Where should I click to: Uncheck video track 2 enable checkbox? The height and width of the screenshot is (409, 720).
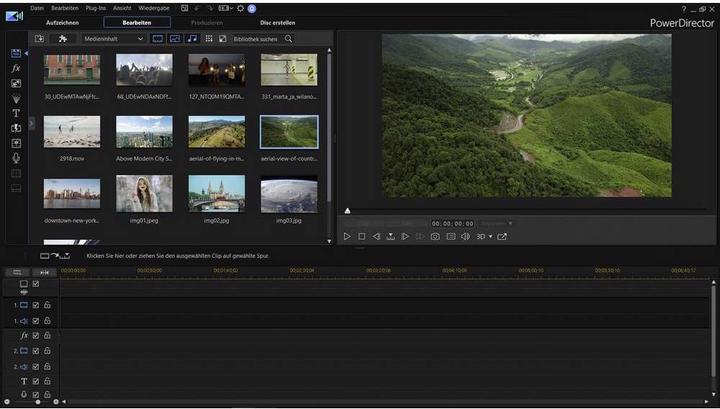[36, 351]
